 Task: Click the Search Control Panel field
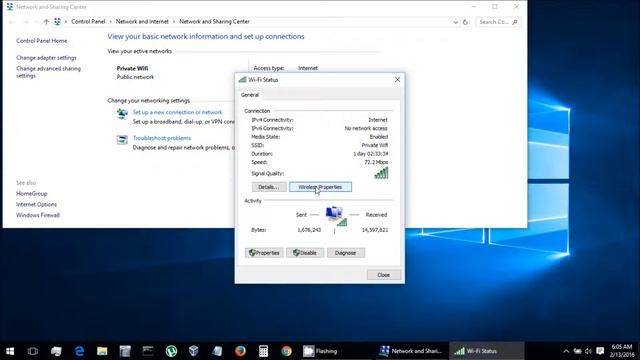coord(498,22)
